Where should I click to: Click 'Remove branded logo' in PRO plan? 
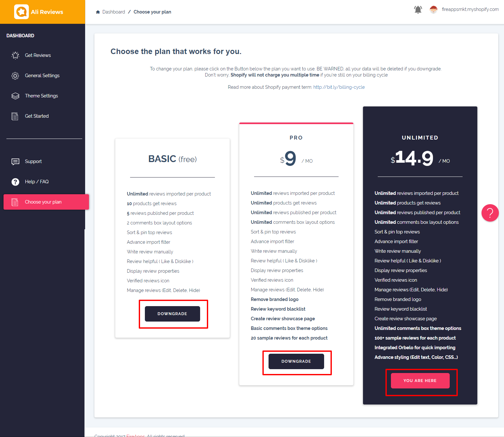(275, 299)
